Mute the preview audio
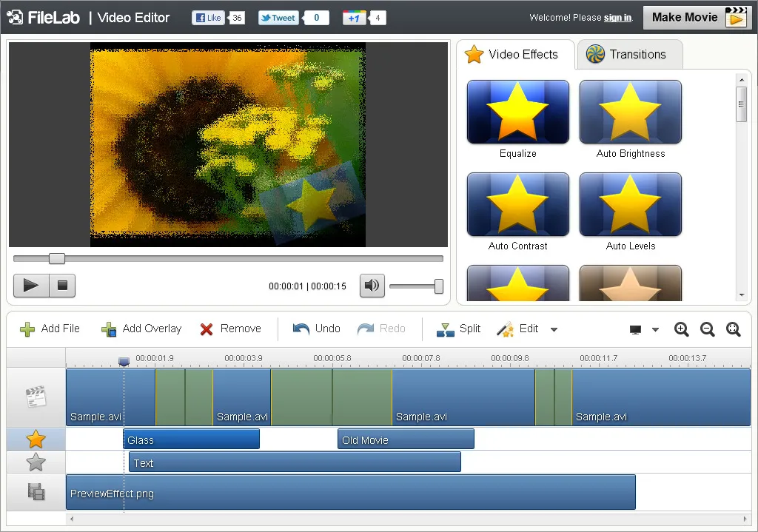Screen dimensions: 758x532 pyautogui.click(x=372, y=286)
